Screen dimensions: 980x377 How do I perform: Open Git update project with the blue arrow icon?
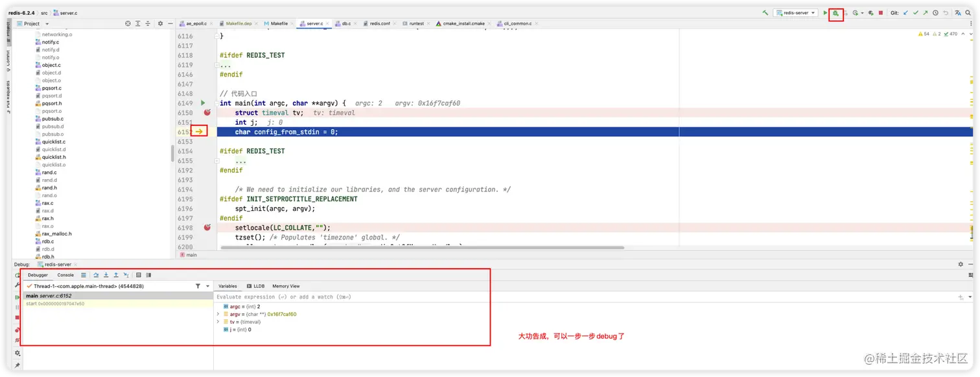point(904,13)
